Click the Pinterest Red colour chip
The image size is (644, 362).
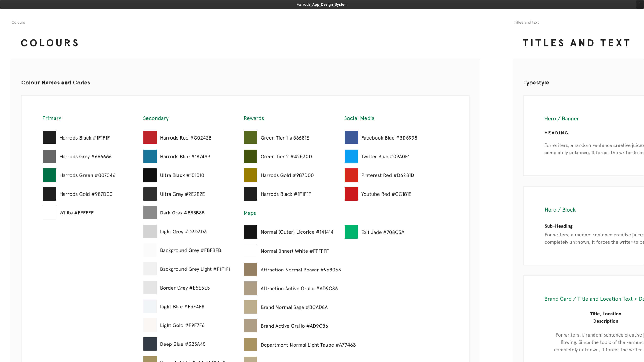351,175
